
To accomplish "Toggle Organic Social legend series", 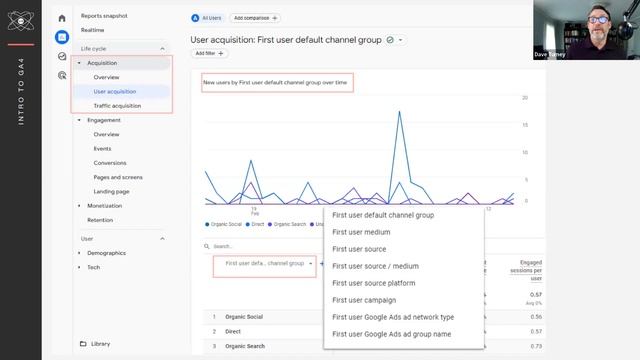I will pyautogui.click(x=223, y=224).
